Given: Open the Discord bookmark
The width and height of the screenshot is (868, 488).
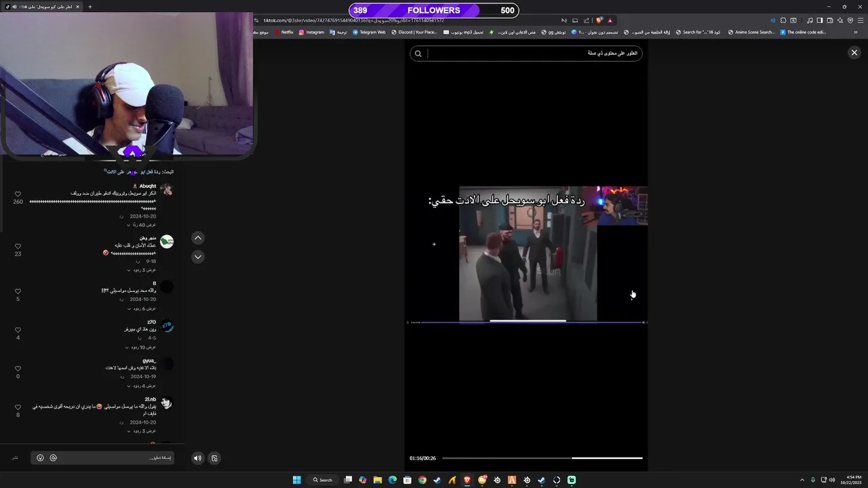Looking at the screenshot, I should [x=414, y=32].
